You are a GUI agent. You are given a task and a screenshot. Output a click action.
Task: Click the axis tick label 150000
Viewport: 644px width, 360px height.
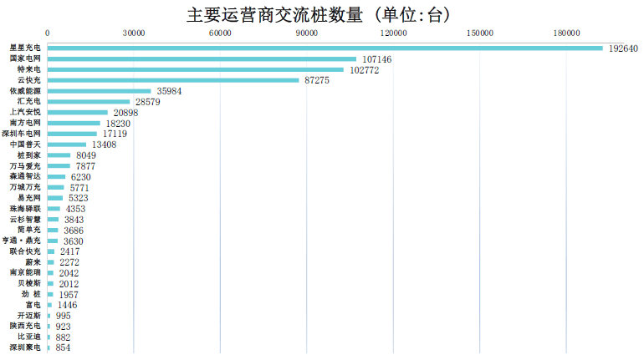pyautogui.click(x=480, y=33)
